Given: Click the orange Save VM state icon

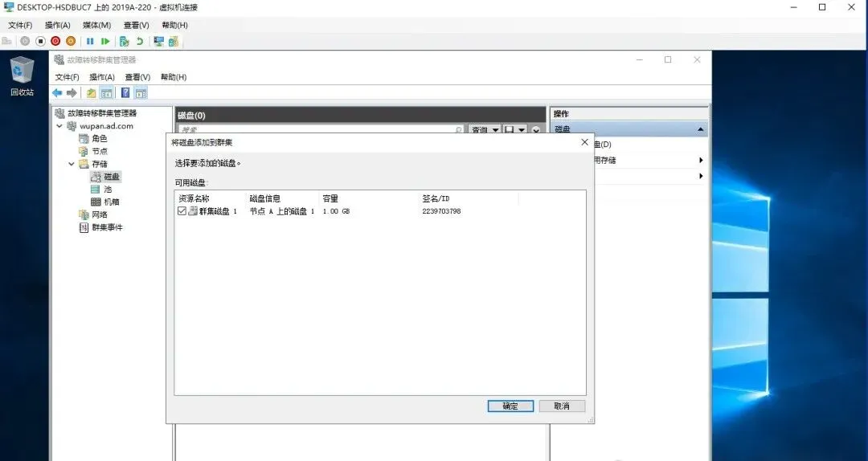Looking at the screenshot, I should coord(71,41).
